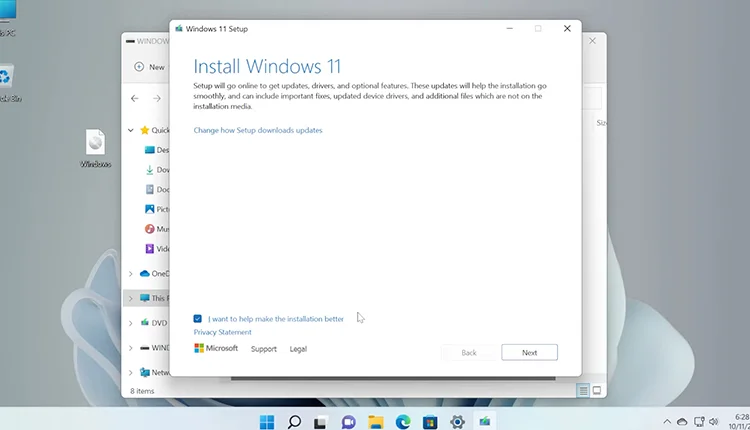The width and height of the screenshot is (750, 430).
Task: Open File Explorer from taskbar
Action: coord(375,422)
